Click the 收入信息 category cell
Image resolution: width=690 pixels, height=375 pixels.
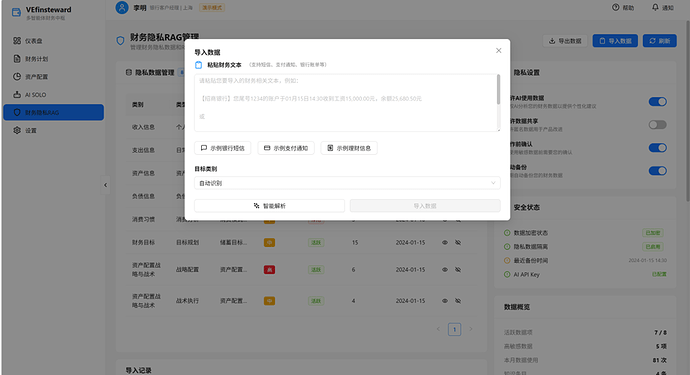pos(143,127)
